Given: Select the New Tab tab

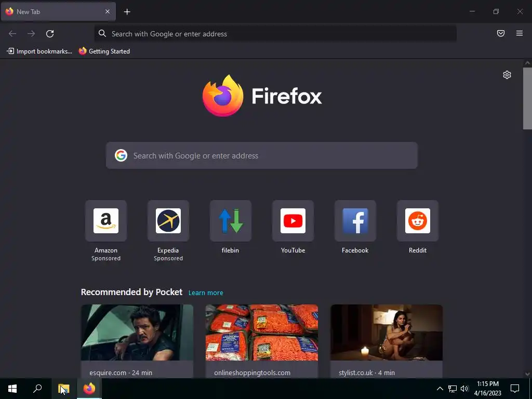Looking at the screenshot, I should point(58,11).
